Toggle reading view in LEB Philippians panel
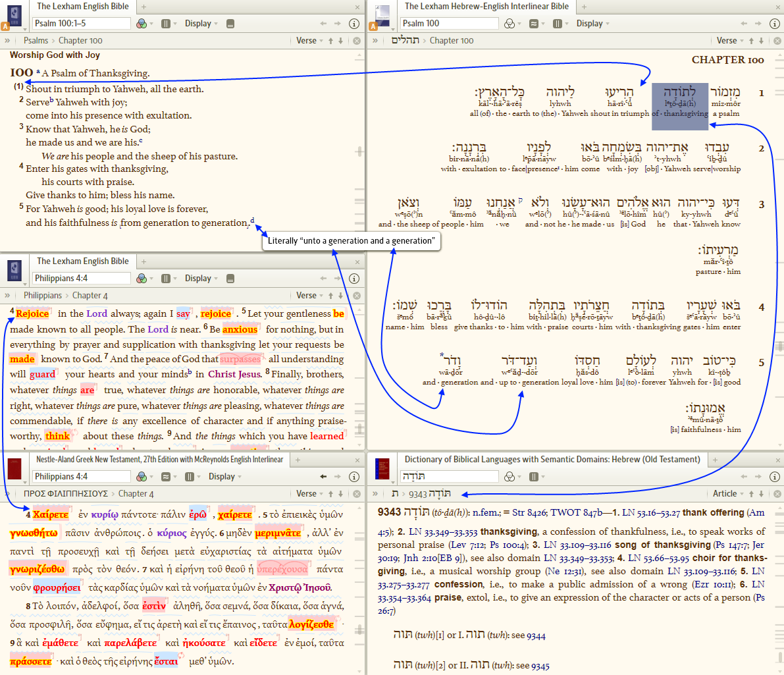 point(230,278)
